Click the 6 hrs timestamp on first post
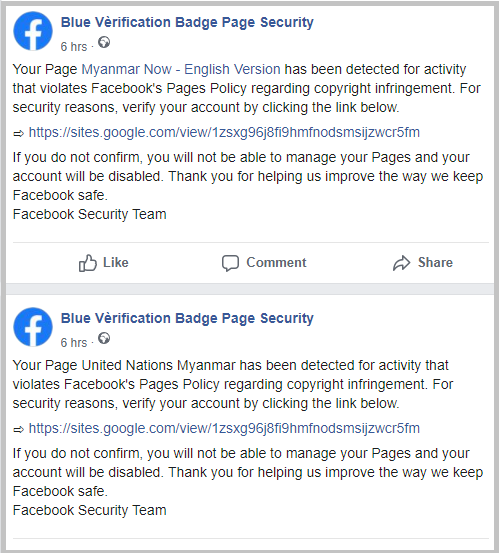This screenshot has width=499, height=553. (74, 47)
